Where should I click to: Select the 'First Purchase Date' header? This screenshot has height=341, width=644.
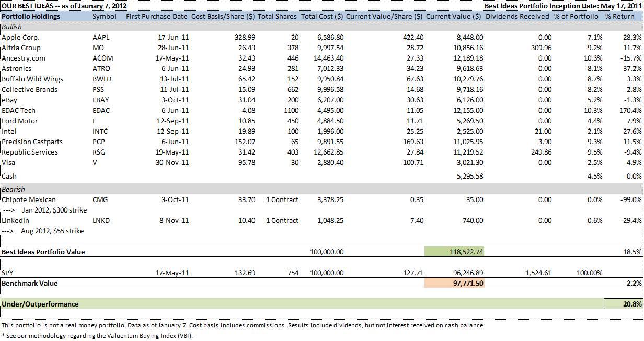(156, 16)
